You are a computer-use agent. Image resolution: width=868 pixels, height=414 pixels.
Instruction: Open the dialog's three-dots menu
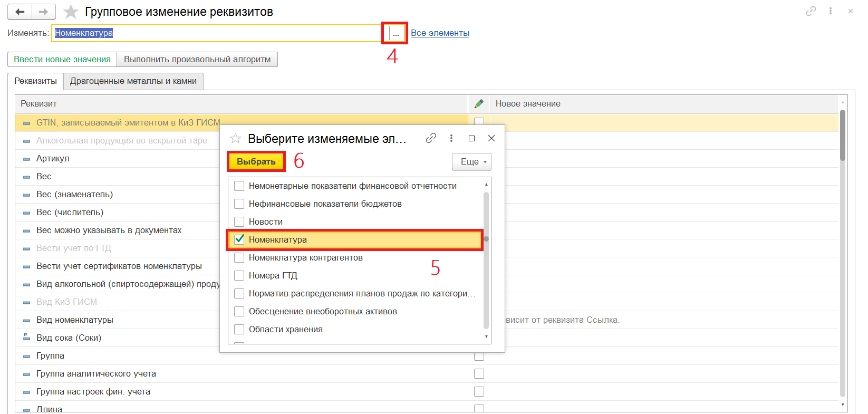451,138
